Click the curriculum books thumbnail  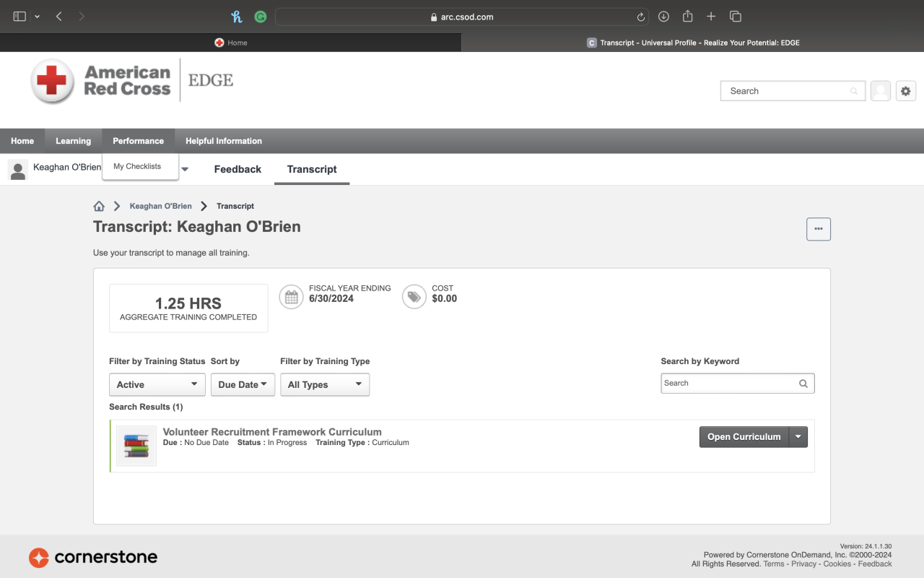(x=136, y=446)
